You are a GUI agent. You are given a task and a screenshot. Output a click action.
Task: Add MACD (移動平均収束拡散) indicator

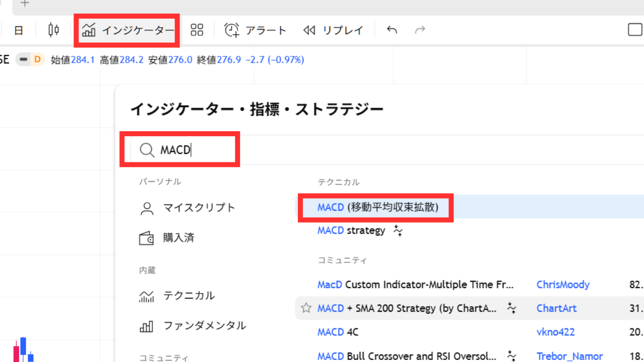(469, 207)
